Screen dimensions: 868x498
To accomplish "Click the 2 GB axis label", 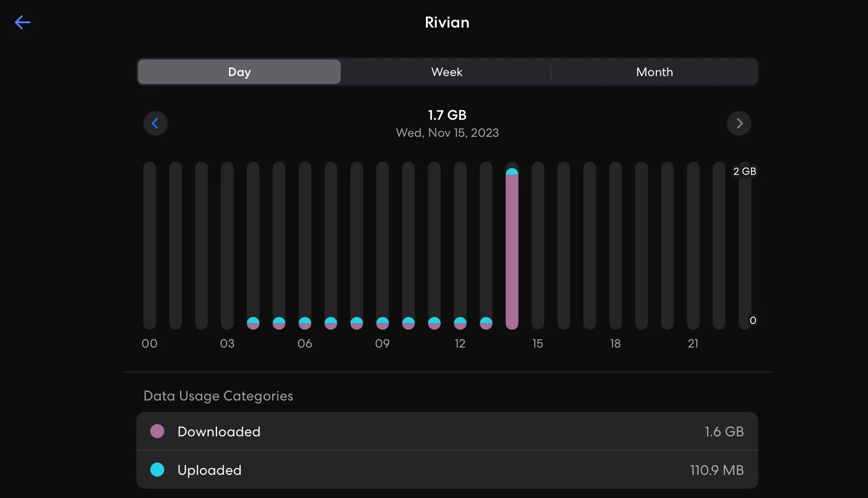I will (x=744, y=171).
